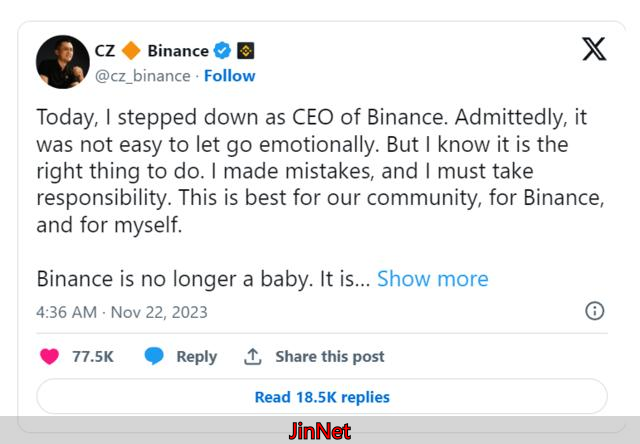Click the 77.5K likes count
The width and height of the screenshot is (640, 444).
[x=93, y=356]
